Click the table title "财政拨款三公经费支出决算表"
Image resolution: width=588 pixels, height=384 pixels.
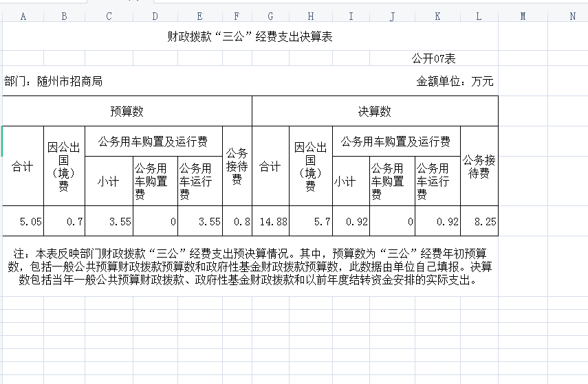point(250,37)
